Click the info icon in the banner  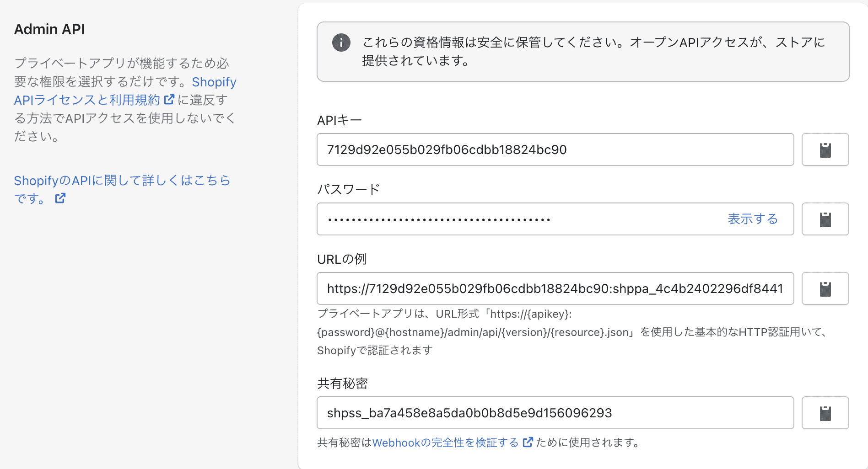(x=341, y=43)
